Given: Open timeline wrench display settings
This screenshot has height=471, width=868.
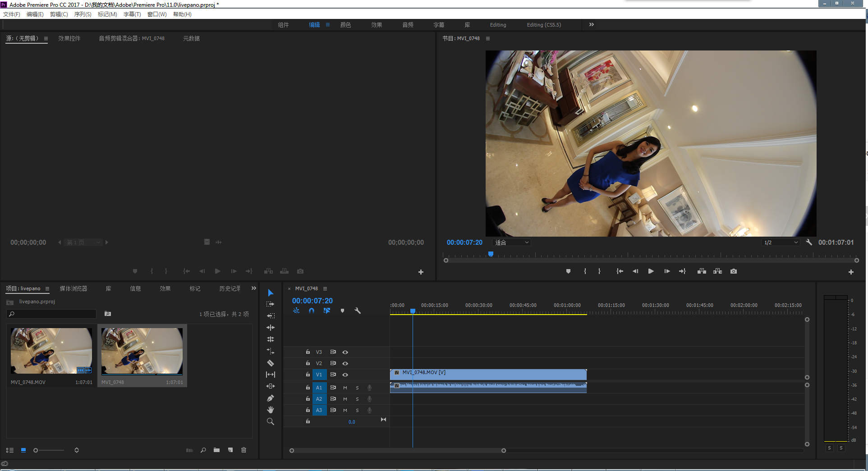Looking at the screenshot, I should point(358,311).
